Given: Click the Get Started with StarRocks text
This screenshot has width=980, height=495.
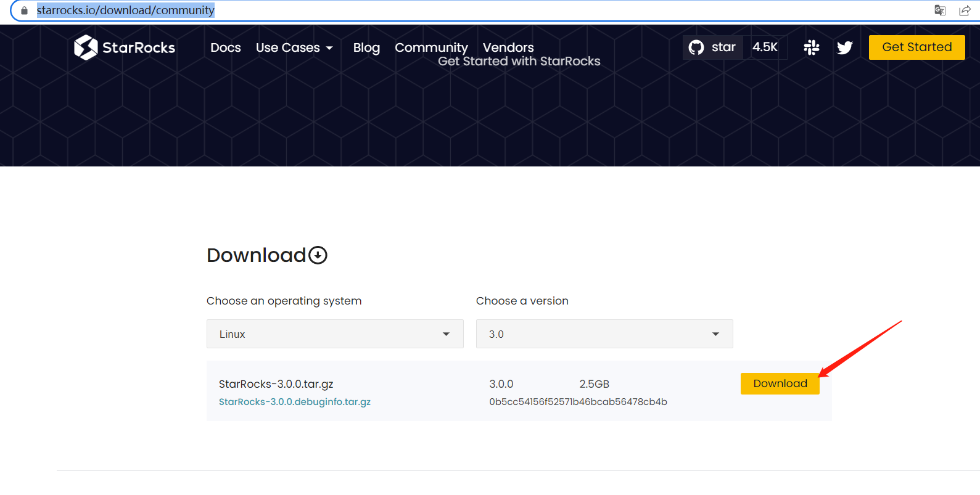Looking at the screenshot, I should coord(519,61).
